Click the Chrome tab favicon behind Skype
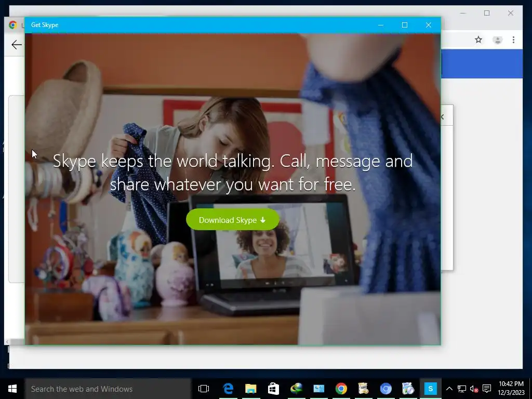 [13, 25]
